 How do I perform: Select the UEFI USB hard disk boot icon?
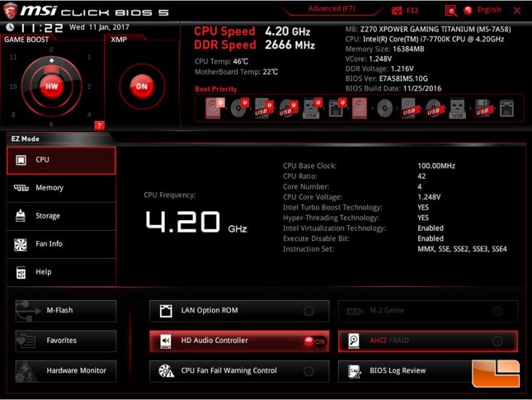click(264, 108)
